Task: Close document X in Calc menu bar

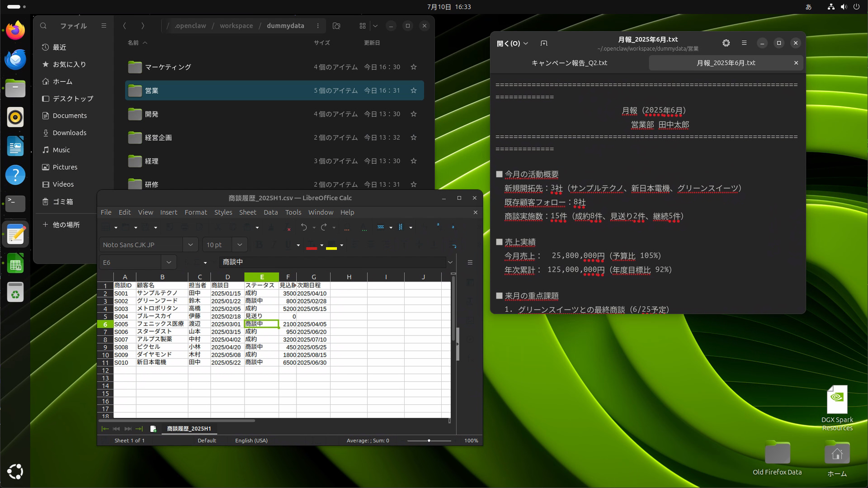Action: [475, 212]
